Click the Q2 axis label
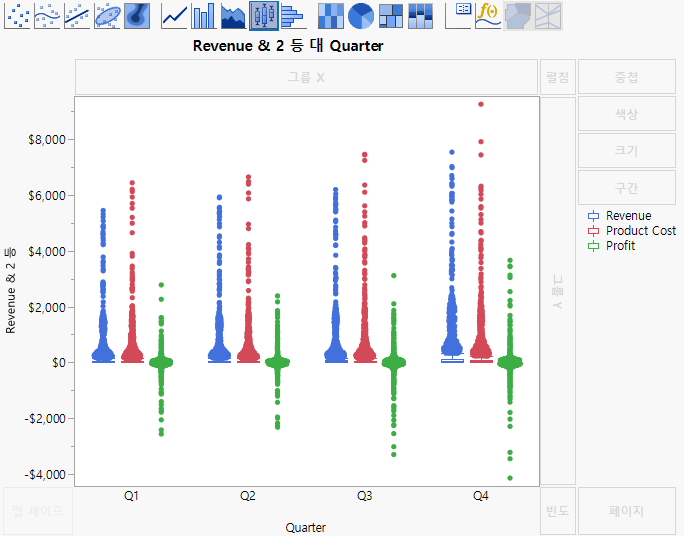This screenshot has height=536, width=684. click(248, 496)
